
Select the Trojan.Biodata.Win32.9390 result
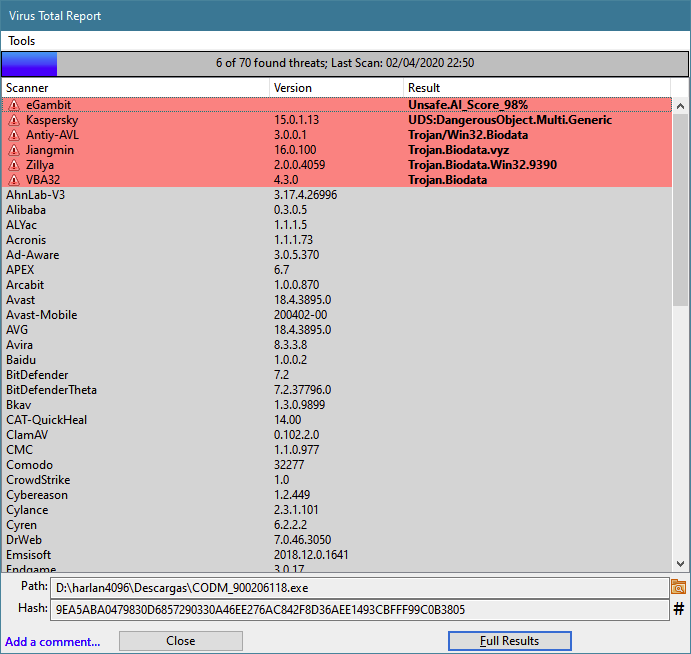483,165
